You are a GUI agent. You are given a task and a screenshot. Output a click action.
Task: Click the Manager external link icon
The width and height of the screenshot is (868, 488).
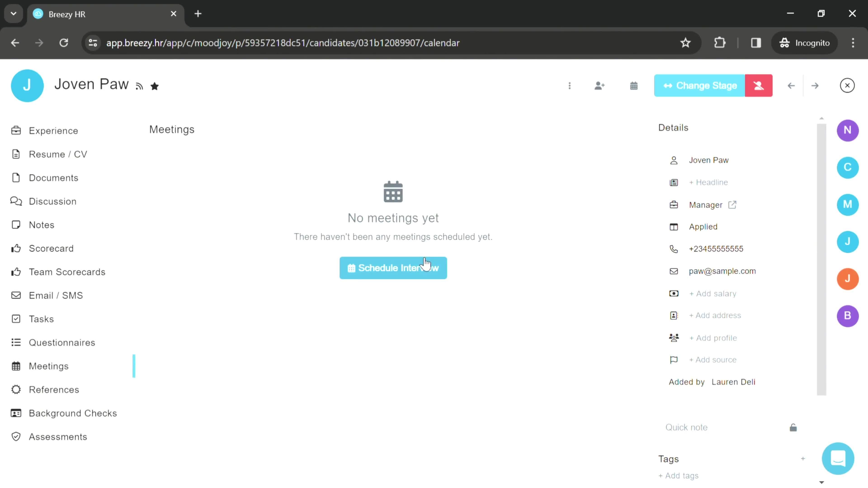click(732, 204)
